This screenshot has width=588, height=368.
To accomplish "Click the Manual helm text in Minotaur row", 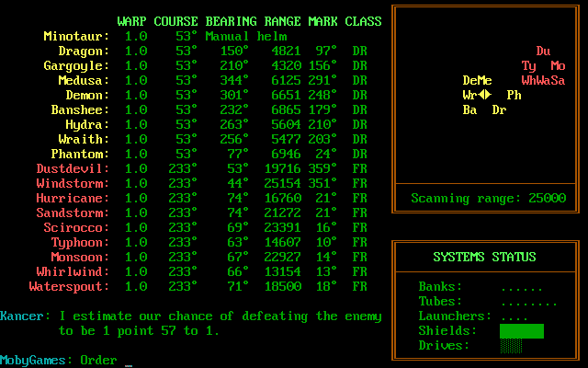I will [x=246, y=37].
